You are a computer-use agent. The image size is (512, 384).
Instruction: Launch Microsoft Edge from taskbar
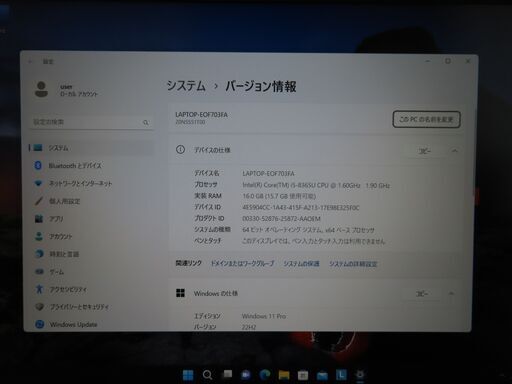[x=265, y=375]
